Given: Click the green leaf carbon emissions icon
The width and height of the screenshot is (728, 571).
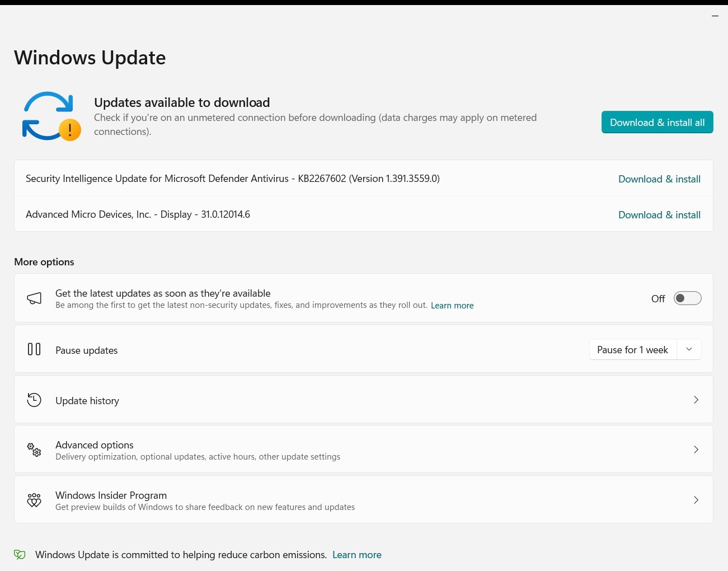Looking at the screenshot, I should (20, 555).
